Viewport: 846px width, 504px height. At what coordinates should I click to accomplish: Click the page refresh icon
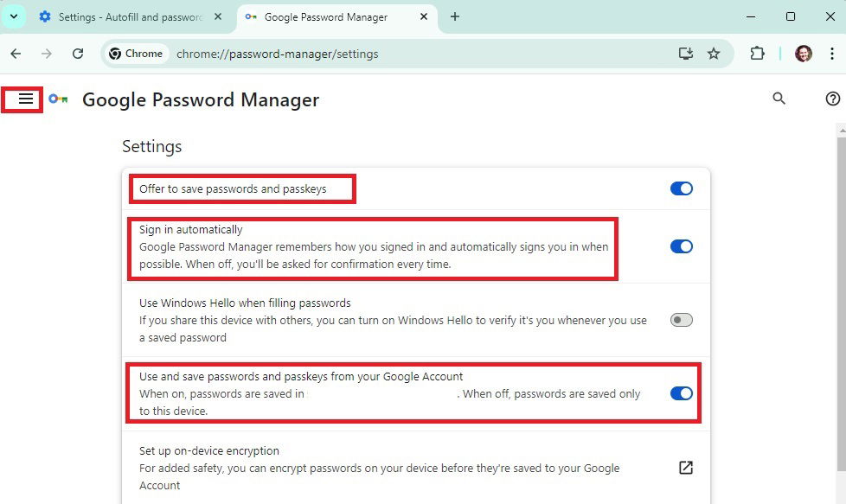[x=78, y=53]
